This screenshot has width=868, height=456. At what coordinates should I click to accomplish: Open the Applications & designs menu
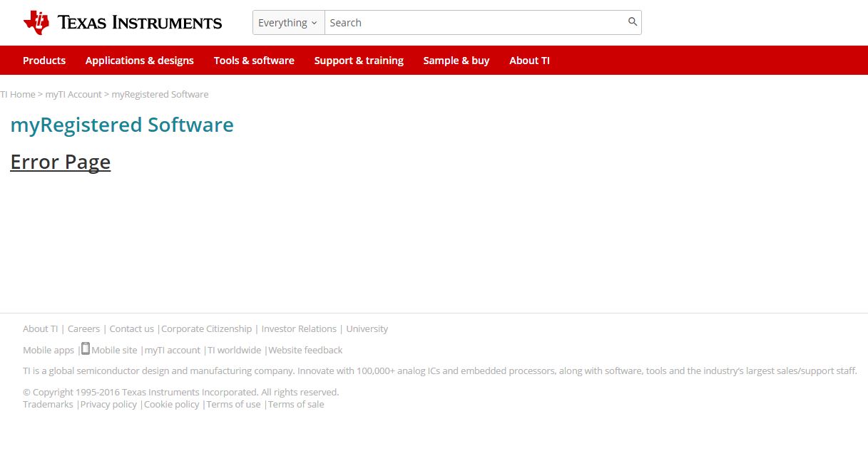pyautogui.click(x=140, y=61)
